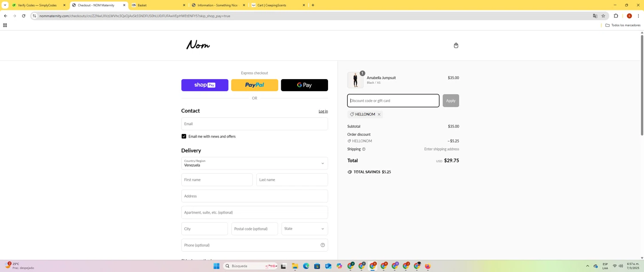
Task: Focus the discount code or gift card field
Action: pos(393,101)
